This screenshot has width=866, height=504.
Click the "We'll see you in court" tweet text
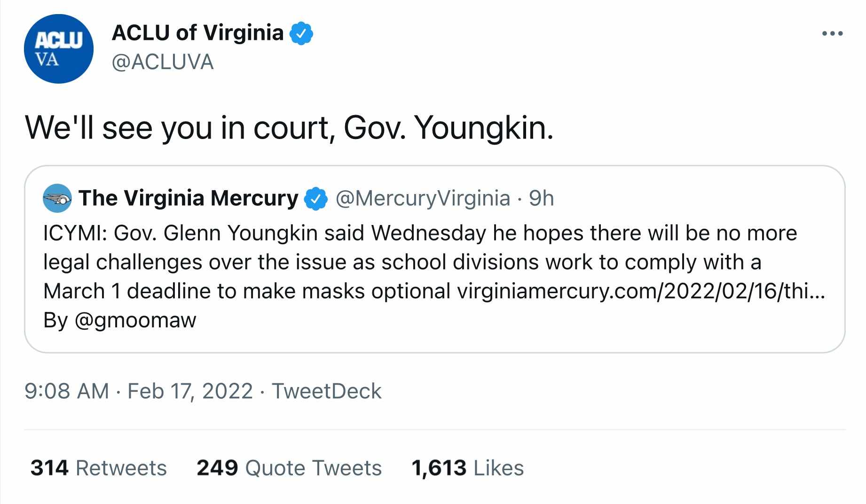(289, 128)
